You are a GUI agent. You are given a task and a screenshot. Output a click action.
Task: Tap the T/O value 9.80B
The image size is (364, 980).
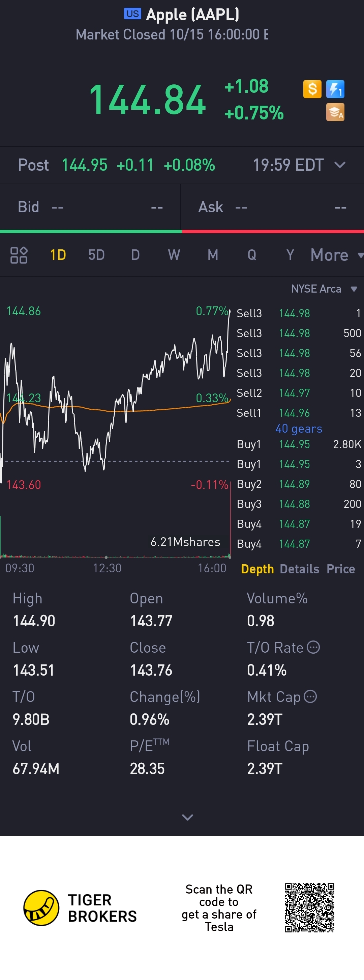click(x=31, y=719)
